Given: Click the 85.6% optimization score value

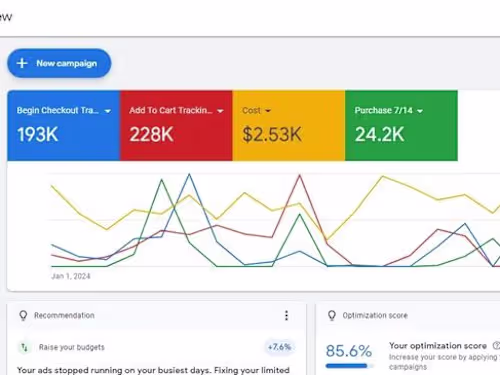Looking at the screenshot, I should point(349,351).
